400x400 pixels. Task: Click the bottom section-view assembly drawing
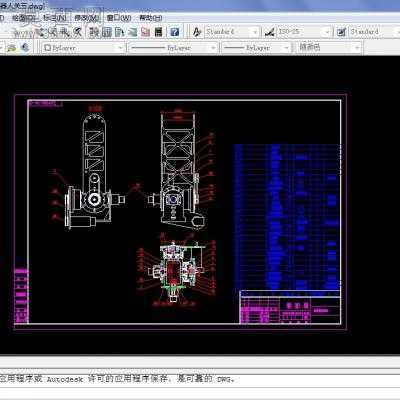176,271
